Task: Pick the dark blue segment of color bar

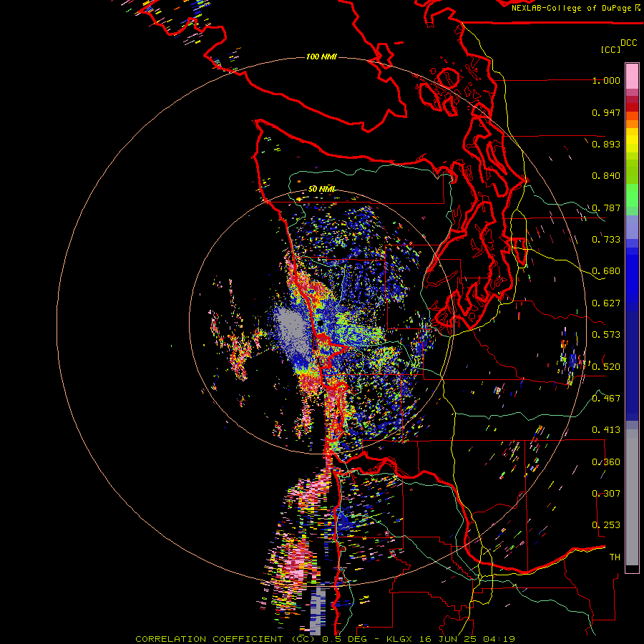Action: point(632,366)
